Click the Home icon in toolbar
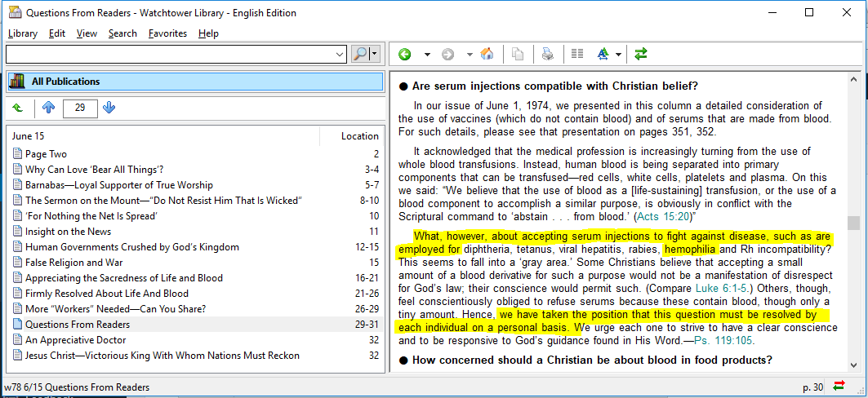This screenshot has height=398, width=868. 487,55
